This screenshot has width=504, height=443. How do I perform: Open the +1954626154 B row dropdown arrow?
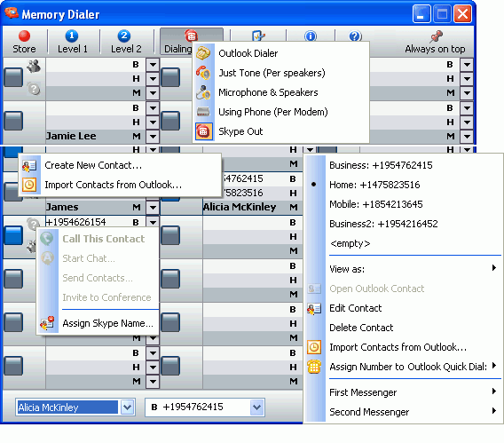(153, 222)
